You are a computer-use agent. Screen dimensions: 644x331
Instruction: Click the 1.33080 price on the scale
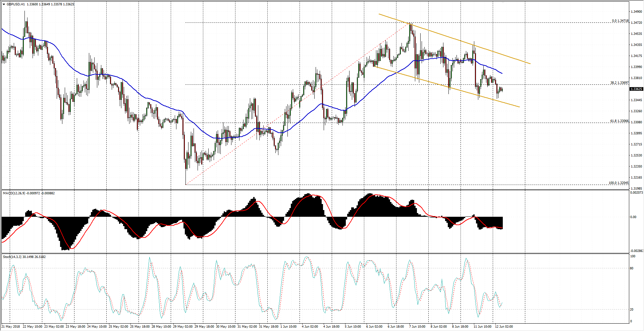coord(636,122)
